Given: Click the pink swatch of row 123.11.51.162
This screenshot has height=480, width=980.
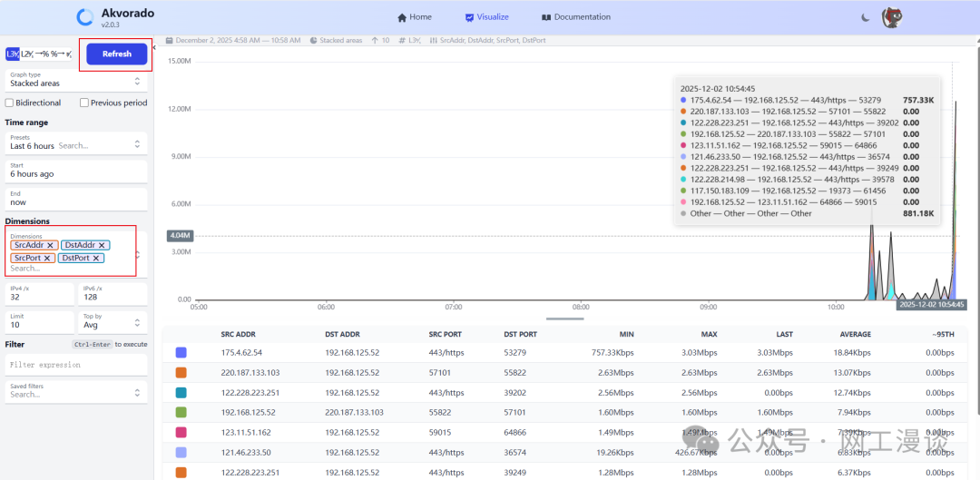Looking at the screenshot, I should [x=181, y=433].
